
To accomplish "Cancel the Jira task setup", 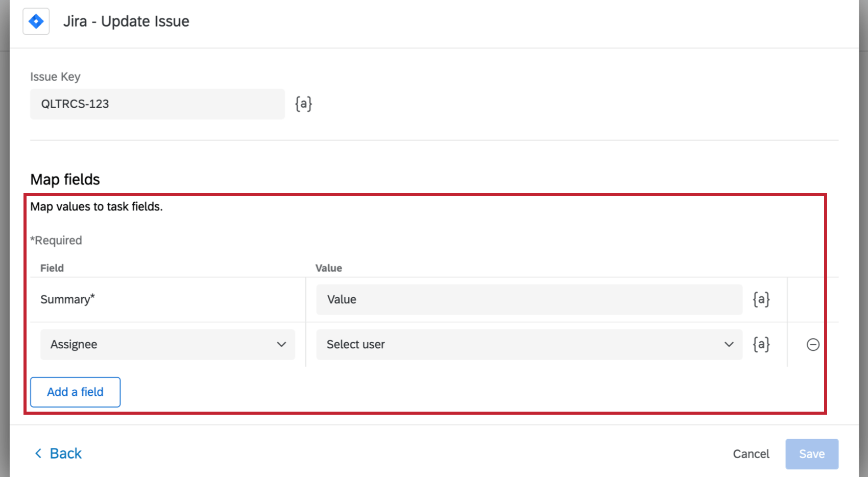I will coord(751,454).
